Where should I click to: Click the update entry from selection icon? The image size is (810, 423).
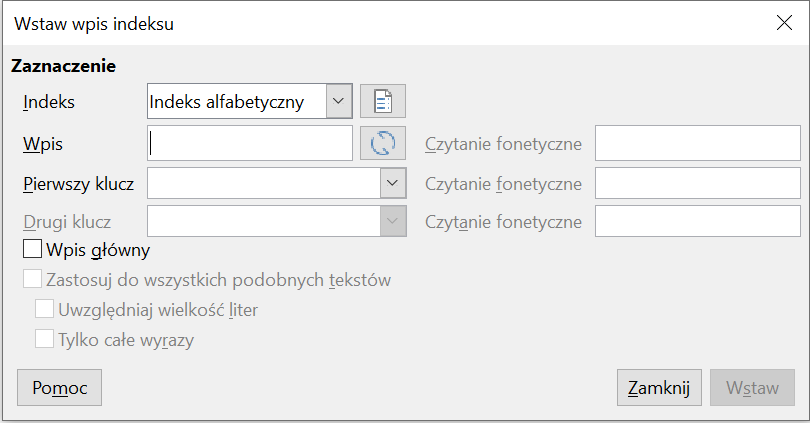pyautogui.click(x=383, y=143)
